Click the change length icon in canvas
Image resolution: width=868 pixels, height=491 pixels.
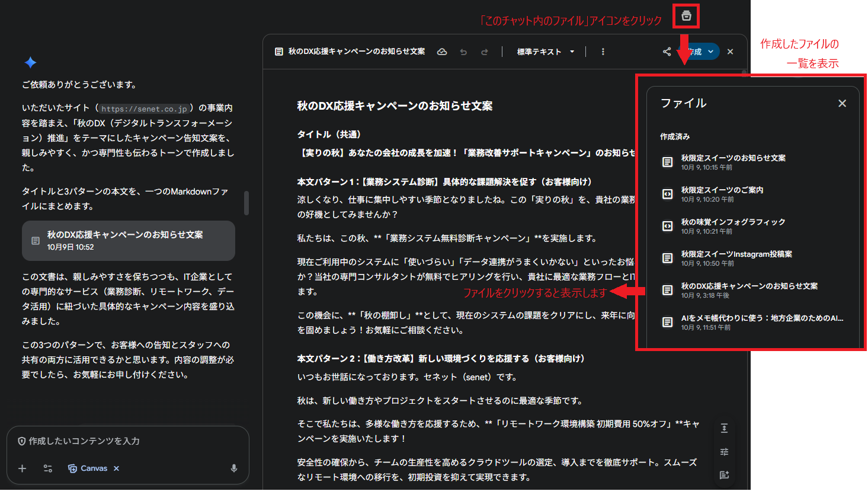click(724, 428)
